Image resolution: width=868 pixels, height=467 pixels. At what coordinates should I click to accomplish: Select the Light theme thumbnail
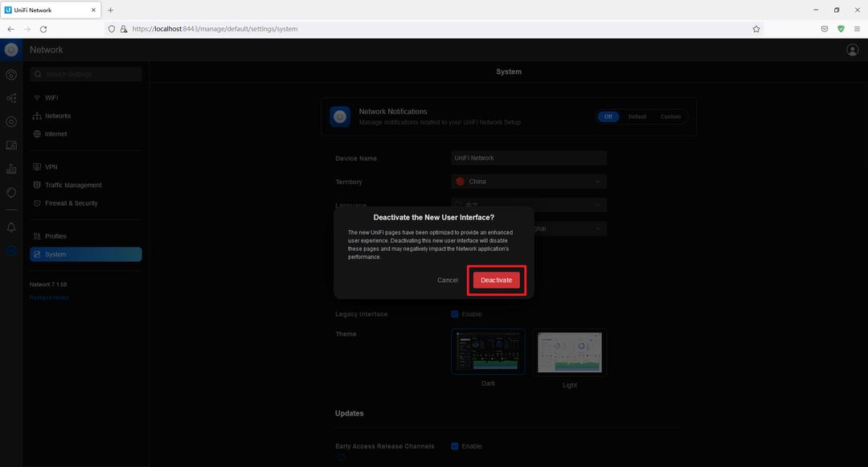pyautogui.click(x=569, y=352)
